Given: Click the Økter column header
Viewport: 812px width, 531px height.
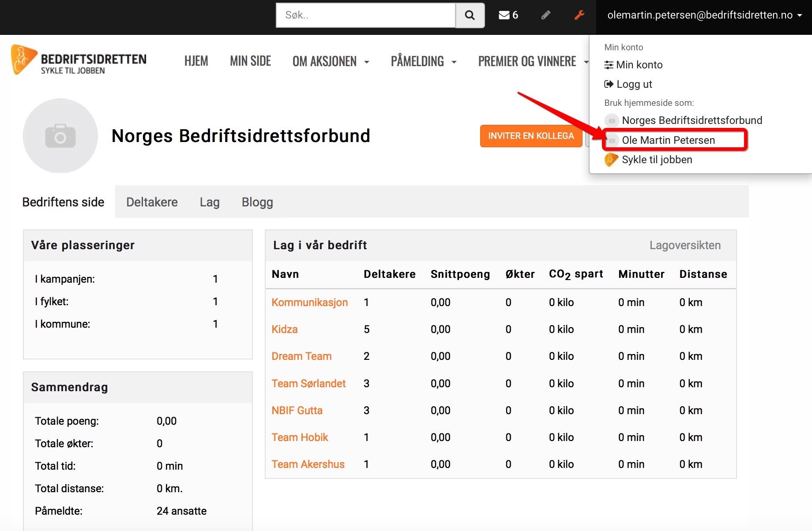Looking at the screenshot, I should click(520, 274).
